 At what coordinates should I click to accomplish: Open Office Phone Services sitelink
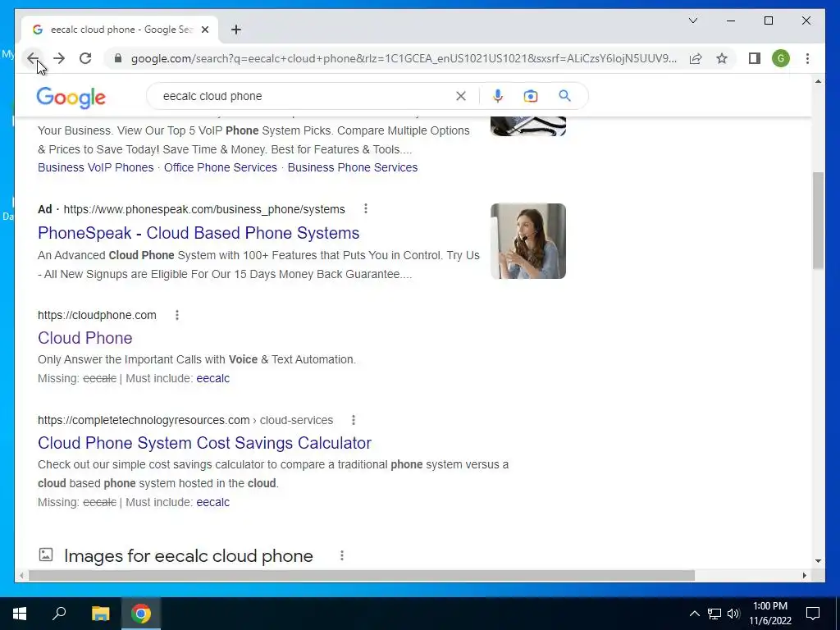(220, 167)
